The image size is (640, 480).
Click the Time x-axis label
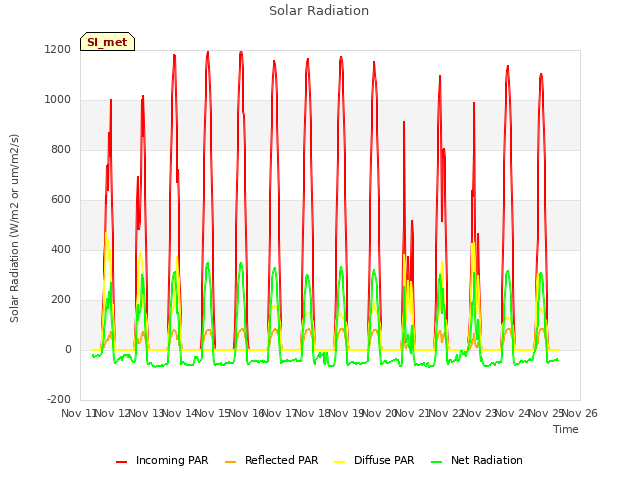click(566, 429)
